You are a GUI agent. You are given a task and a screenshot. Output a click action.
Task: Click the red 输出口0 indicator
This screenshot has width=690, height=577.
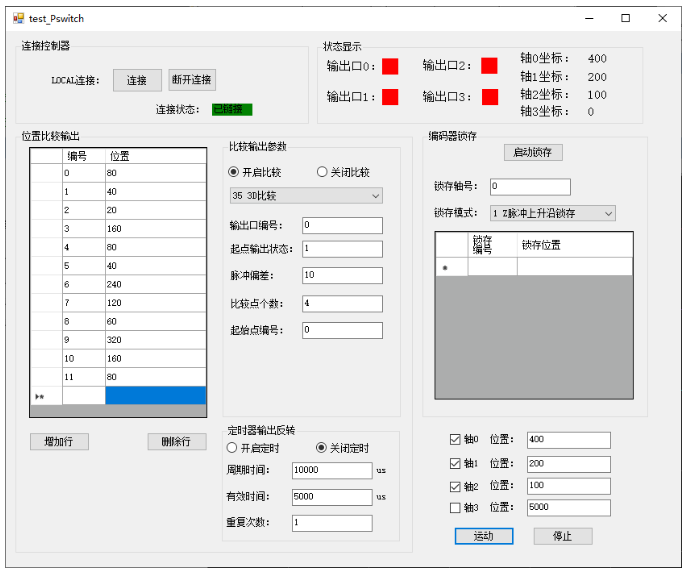pyautogui.click(x=390, y=66)
